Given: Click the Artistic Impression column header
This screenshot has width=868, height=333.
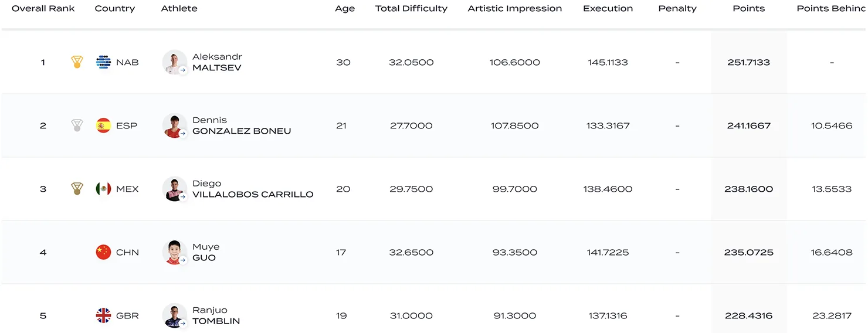Looking at the screenshot, I should pyautogui.click(x=514, y=9).
